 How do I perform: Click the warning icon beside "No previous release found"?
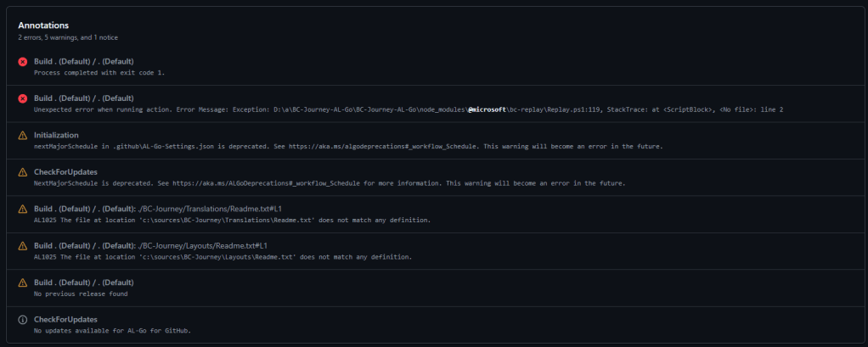[x=22, y=282]
